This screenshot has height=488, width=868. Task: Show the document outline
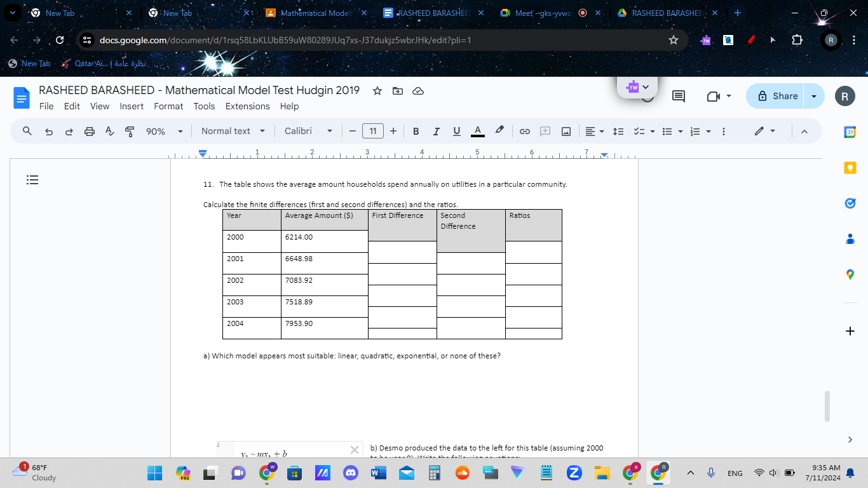33,180
